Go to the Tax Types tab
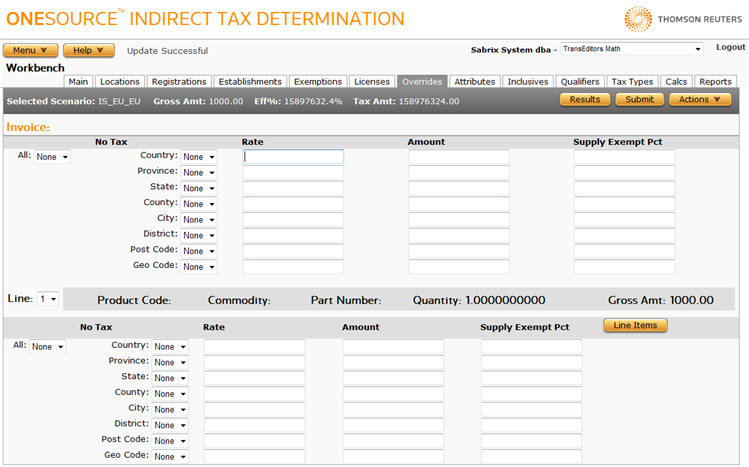 (x=632, y=82)
